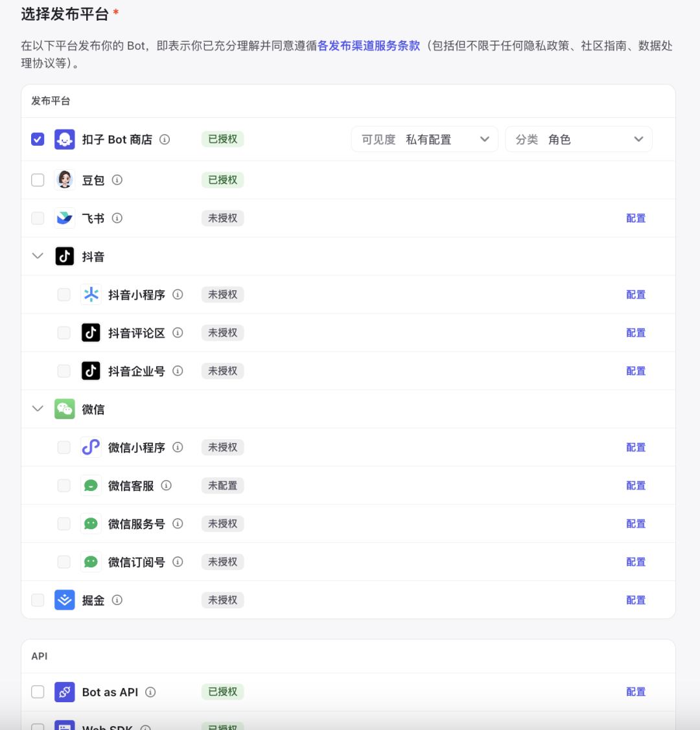Click the 抖音 group icon
This screenshot has width=700, height=730.
pyautogui.click(x=64, y=256)
